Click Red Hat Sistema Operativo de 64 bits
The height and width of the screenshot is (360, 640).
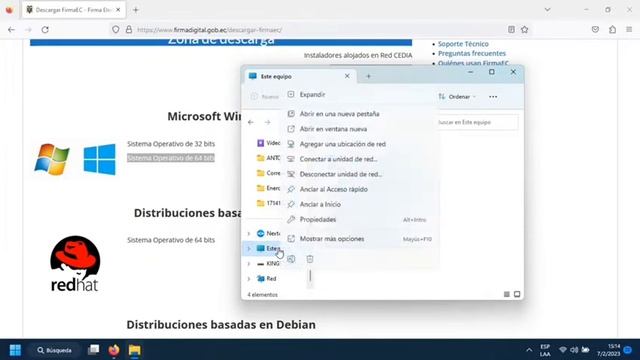coord(171,240)
